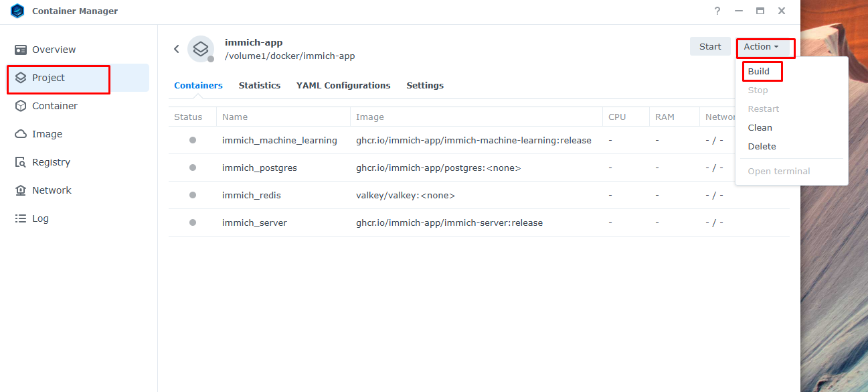Image resolution: width=868 pixels, height=392 pixels.
Task: Choose Build from the Action menu
Action: pyautogui.click(x=759, y=72)
